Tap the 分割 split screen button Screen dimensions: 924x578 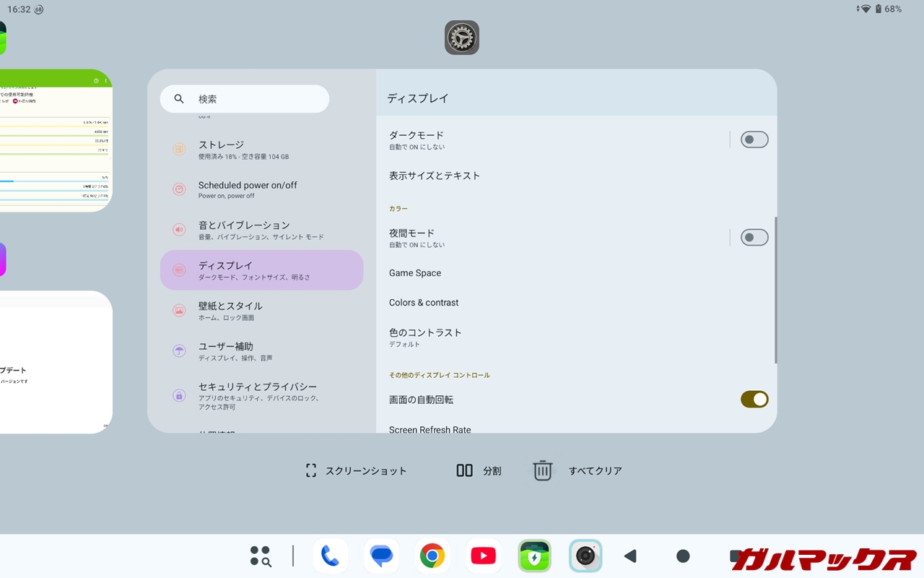pos(479,471)
